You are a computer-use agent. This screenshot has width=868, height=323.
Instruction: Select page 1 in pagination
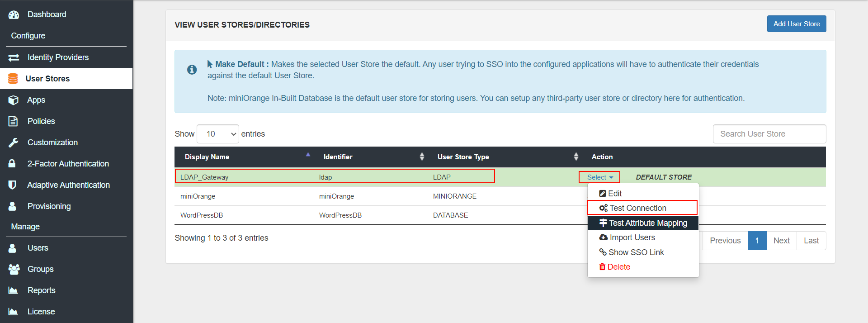(757, 241)
